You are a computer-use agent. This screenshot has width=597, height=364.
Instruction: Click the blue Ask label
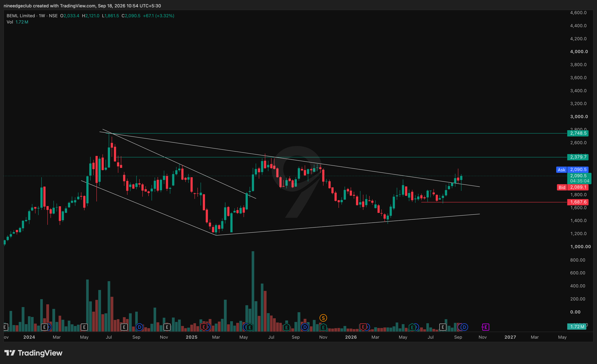[x=561, y=170]
